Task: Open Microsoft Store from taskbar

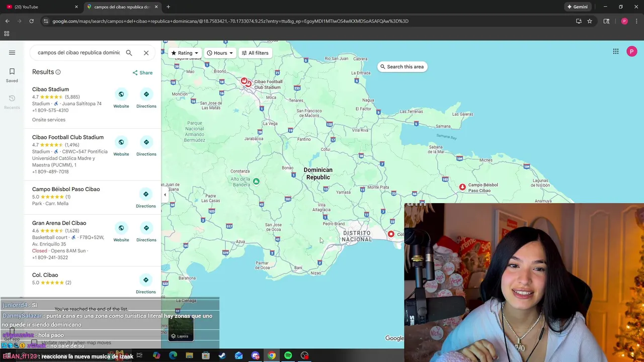Action: (206, 355)
